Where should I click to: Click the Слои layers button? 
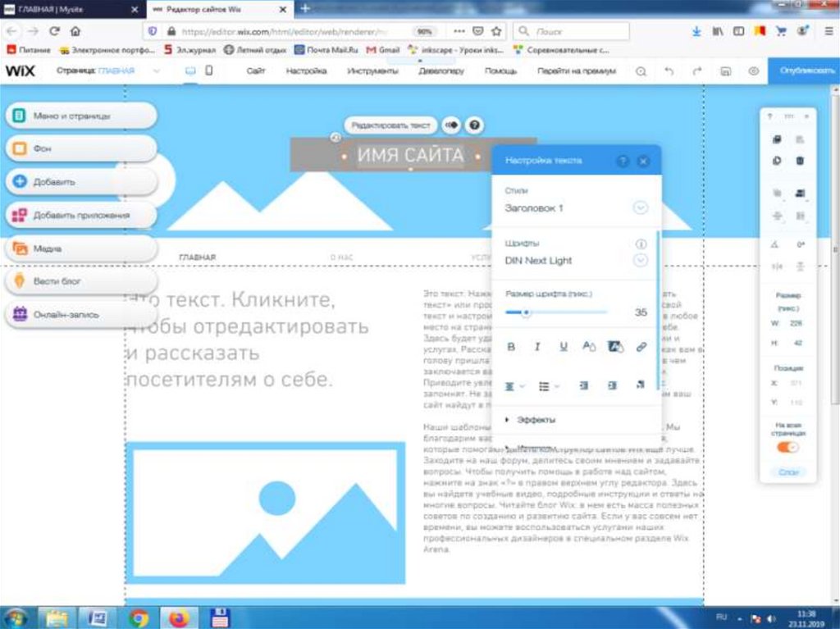788,472
